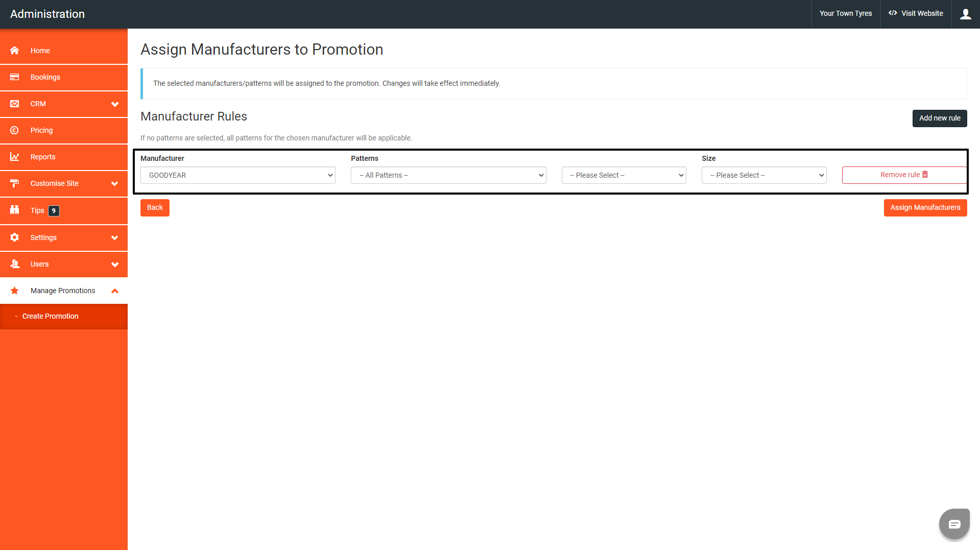Click the Administration title in header
Viewport: 980px width, 550px height.
click(47, 14)
